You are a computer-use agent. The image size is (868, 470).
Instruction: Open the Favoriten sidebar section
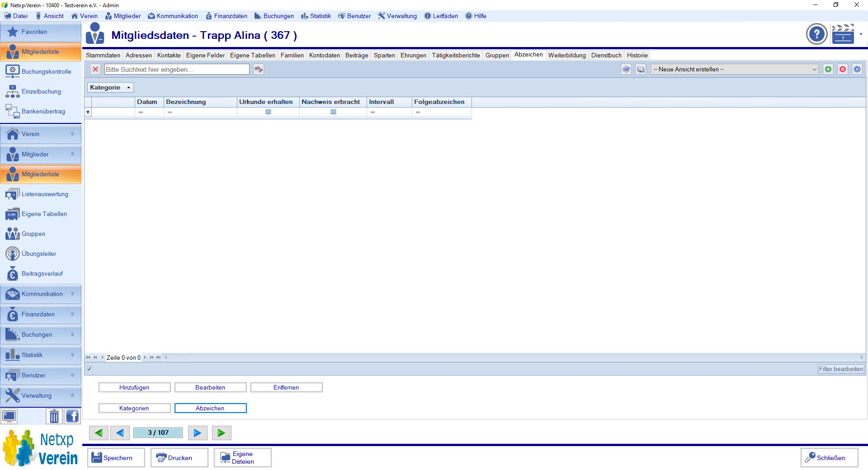point(41,32)
